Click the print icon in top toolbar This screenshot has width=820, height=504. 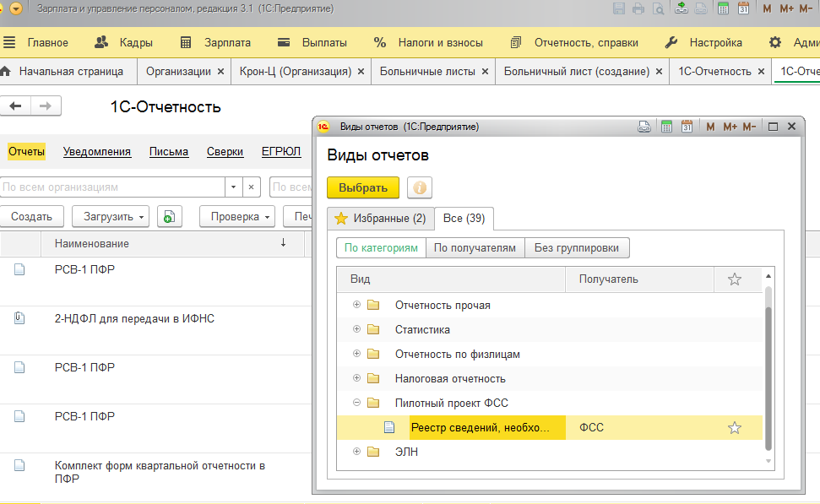pyautogui.click(x=638, y=8)
